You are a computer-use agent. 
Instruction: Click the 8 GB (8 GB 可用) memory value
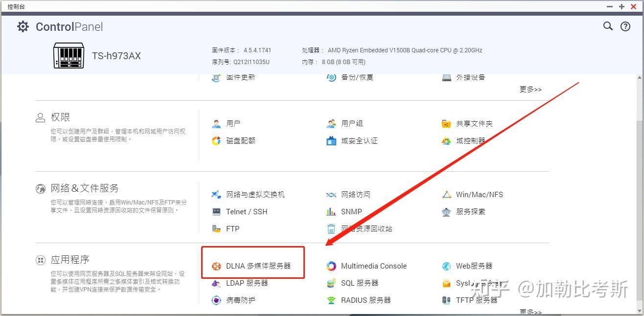pos(344,62)
